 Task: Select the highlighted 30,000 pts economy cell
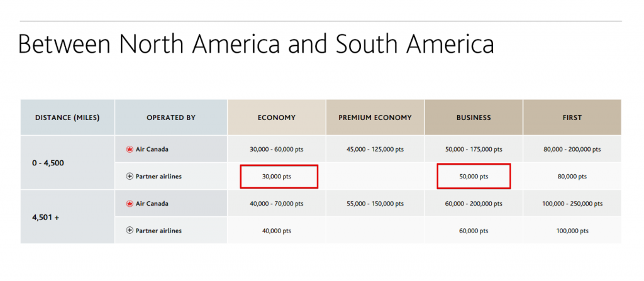pos(279,177)
